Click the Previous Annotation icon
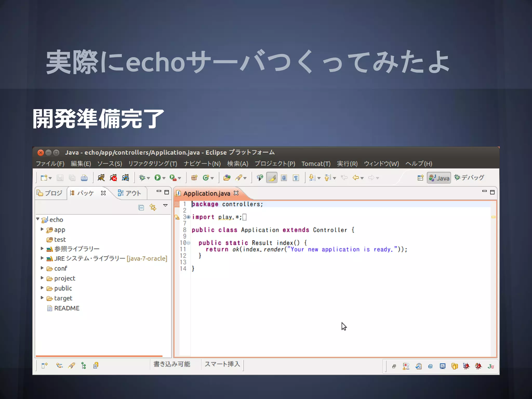This screenshot has width=532, height=399. tap(328, 178)
